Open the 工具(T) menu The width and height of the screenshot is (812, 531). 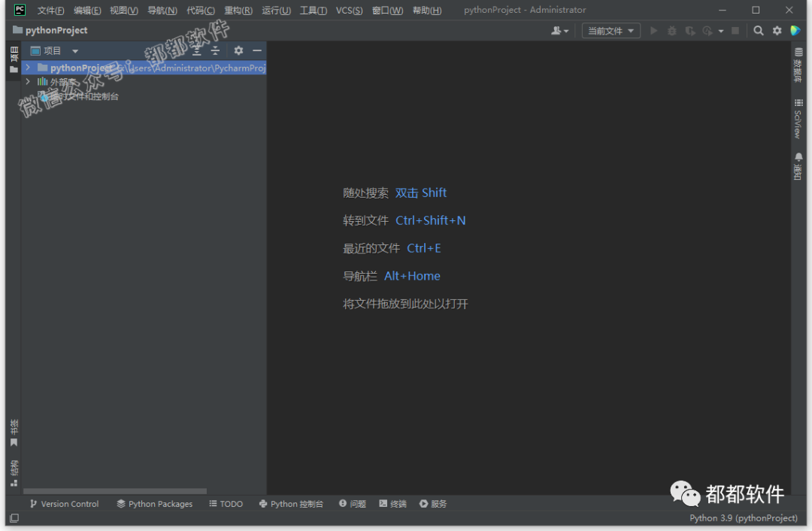(x=314, y=11)
